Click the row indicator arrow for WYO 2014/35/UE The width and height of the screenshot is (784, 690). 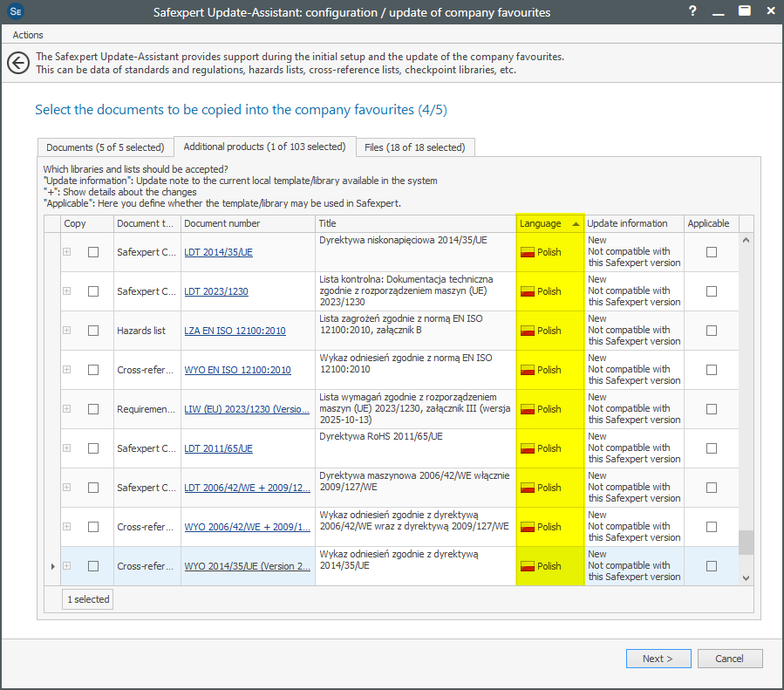click(x=52, y=566)
